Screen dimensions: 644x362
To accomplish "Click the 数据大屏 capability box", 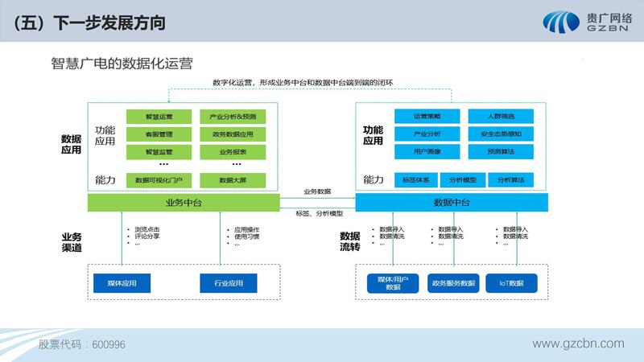I will pos(233,179).
